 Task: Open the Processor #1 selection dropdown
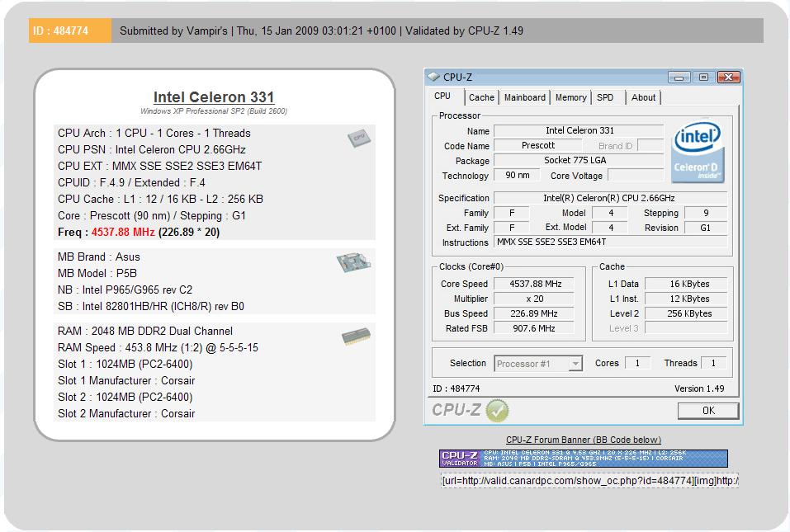(x=575, y=364)
